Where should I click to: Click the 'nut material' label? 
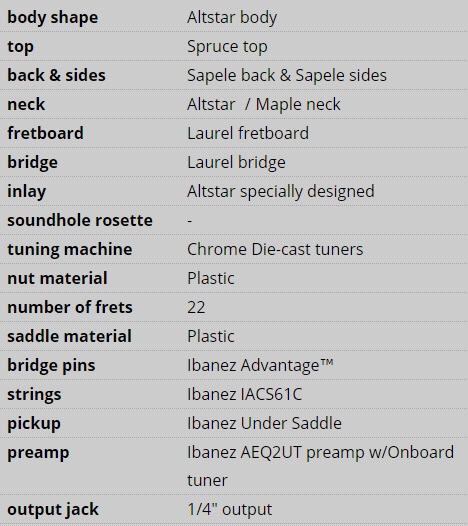point(57,278)
